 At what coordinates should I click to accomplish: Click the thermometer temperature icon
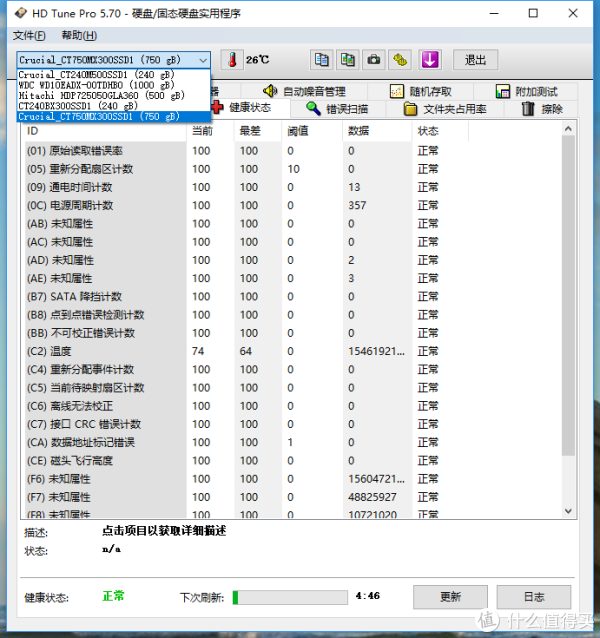coord(232,60)
